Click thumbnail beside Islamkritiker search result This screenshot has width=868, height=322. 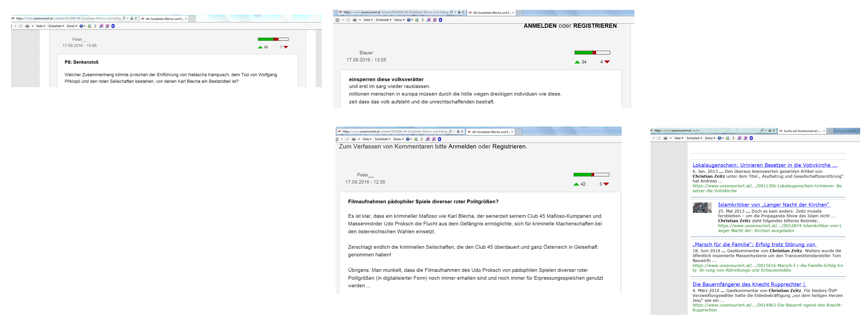click(702, 207)
